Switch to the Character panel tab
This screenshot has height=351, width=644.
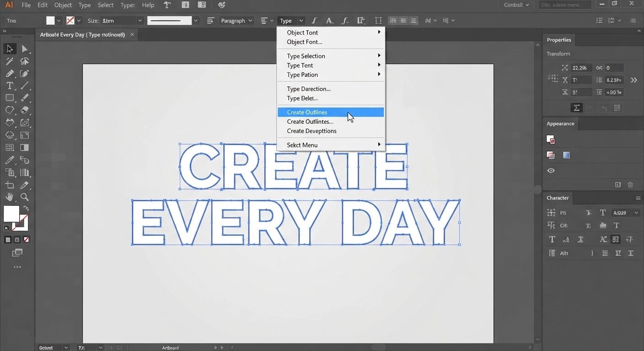click(558, 198)
